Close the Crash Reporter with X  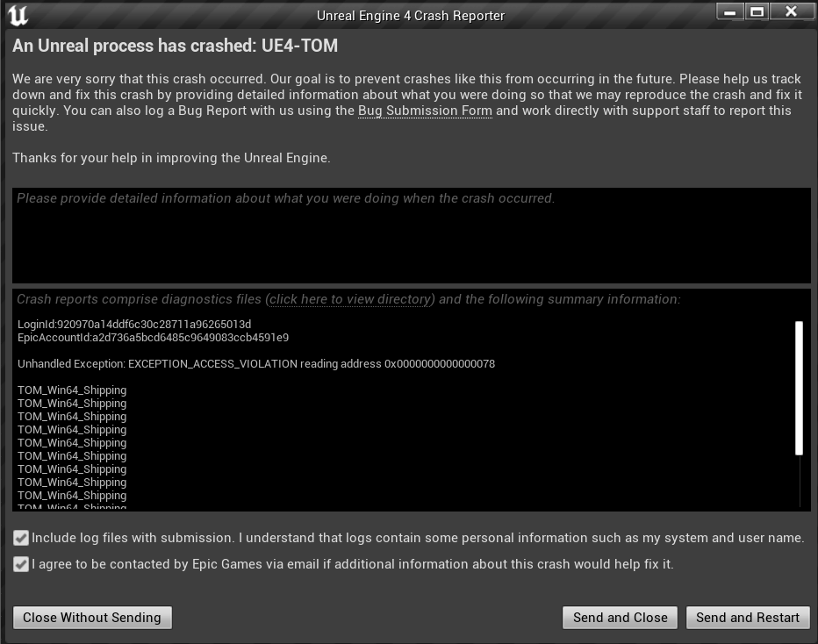tap(791, 12)
